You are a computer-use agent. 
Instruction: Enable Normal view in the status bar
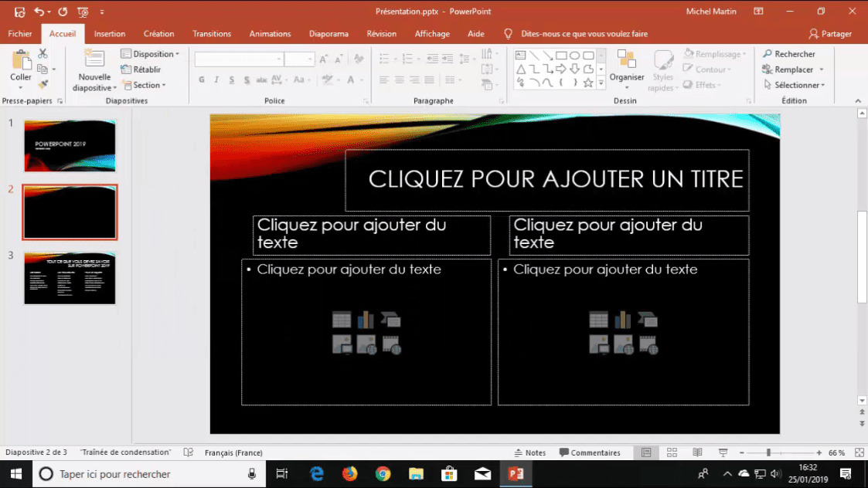646,452
